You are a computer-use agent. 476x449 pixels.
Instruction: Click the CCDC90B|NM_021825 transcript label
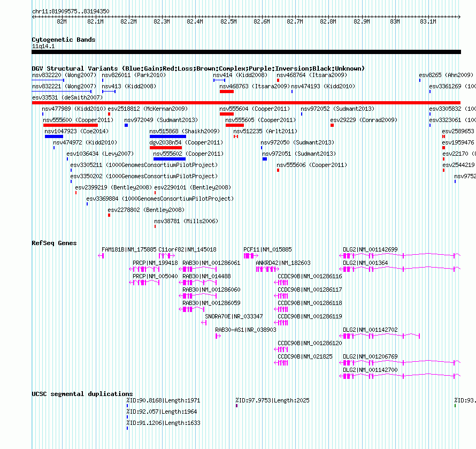[305, 356]
